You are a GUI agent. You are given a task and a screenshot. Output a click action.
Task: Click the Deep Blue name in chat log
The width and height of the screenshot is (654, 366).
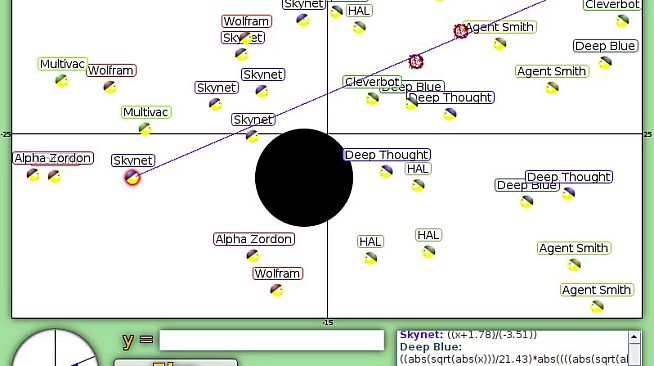coord(431,347)
